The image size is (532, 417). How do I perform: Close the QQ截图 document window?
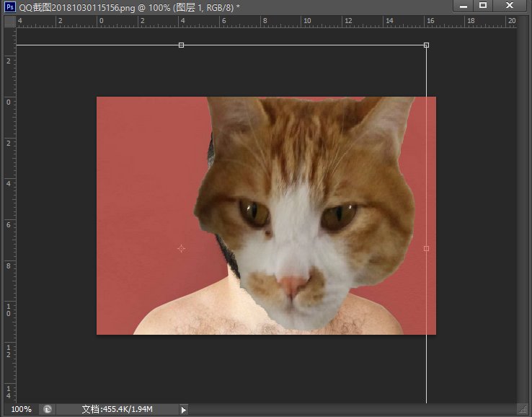click(x=510, y=6)
